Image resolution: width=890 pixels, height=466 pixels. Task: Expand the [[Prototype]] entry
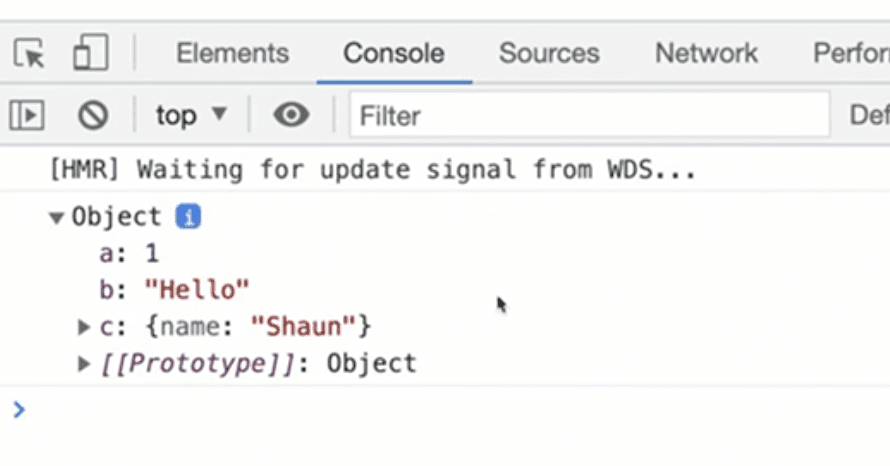(x=83, y=364)
